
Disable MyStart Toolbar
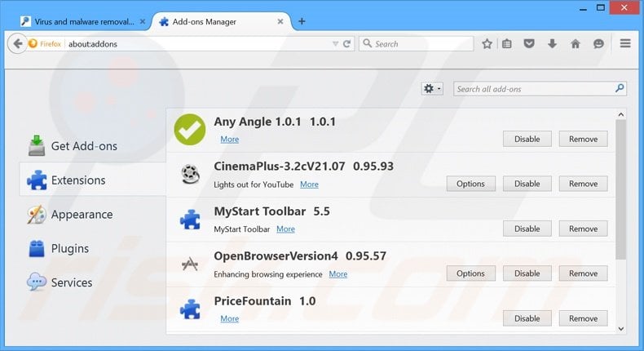(527, 229)
